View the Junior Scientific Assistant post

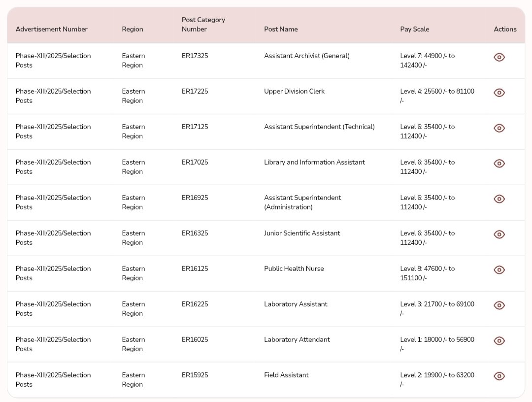(499, 234)
